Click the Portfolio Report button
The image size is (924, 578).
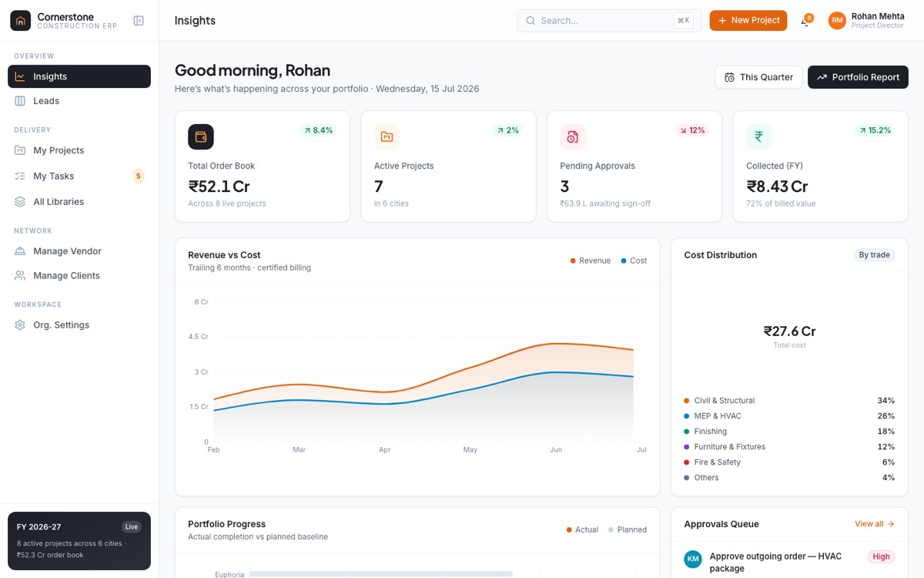click(858, 77)
